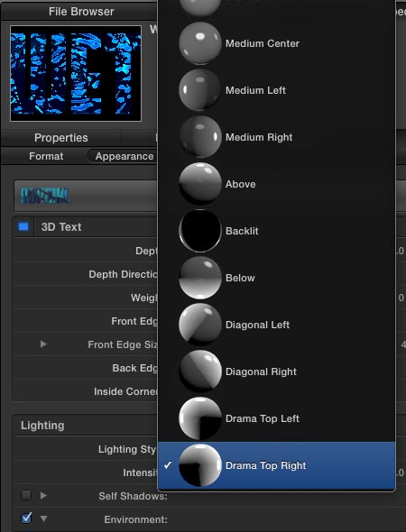
Task: Select the checked Drama Top Right style
Action: [277, 465]
